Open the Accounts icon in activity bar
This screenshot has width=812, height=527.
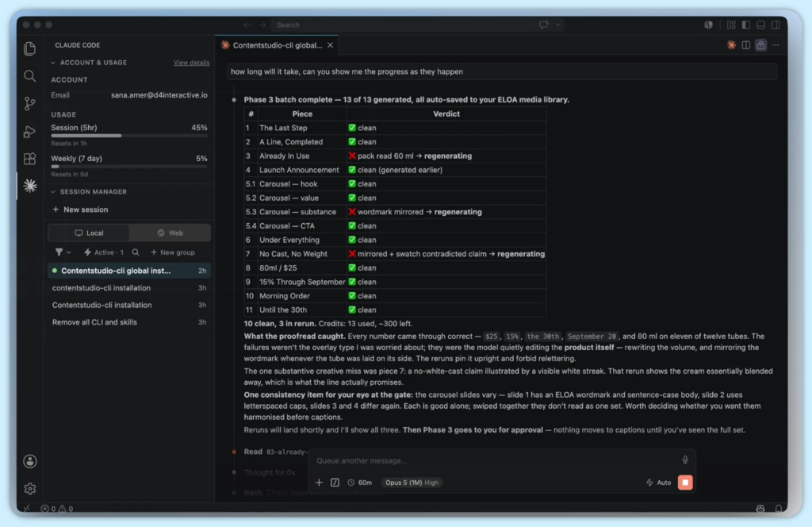pyautogui.click(x=30, y=461)
